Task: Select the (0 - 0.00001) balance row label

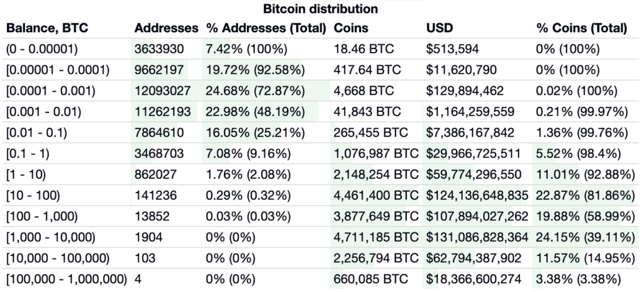Action: coord(43,48)
